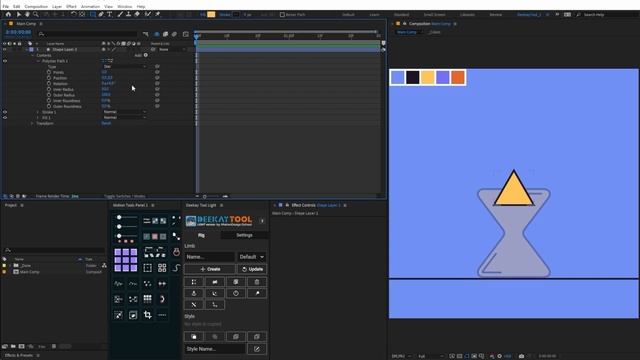Select the Pen tool
This screenshot has width=640, height=360.
click(x=101, y=14)
